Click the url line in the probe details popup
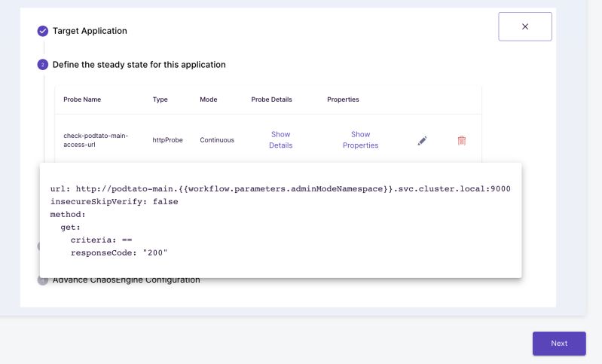Screen dimensions: 602x364 click(280, 188)
